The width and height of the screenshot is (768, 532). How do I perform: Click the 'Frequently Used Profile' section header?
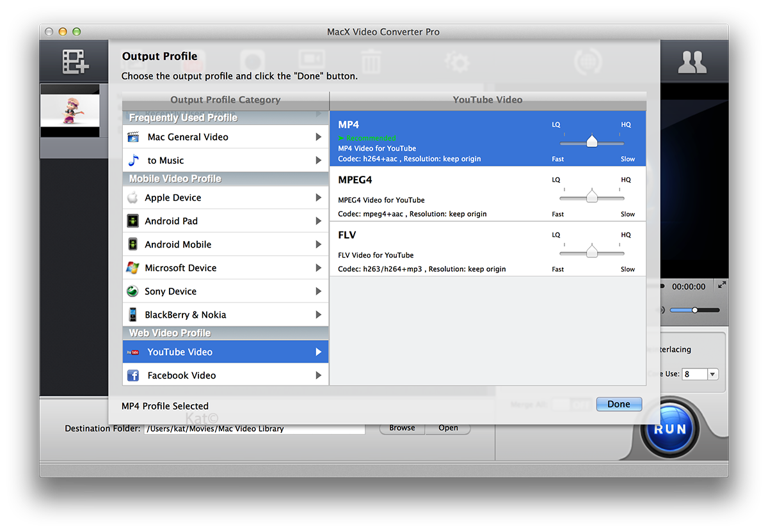click(225, 118)
